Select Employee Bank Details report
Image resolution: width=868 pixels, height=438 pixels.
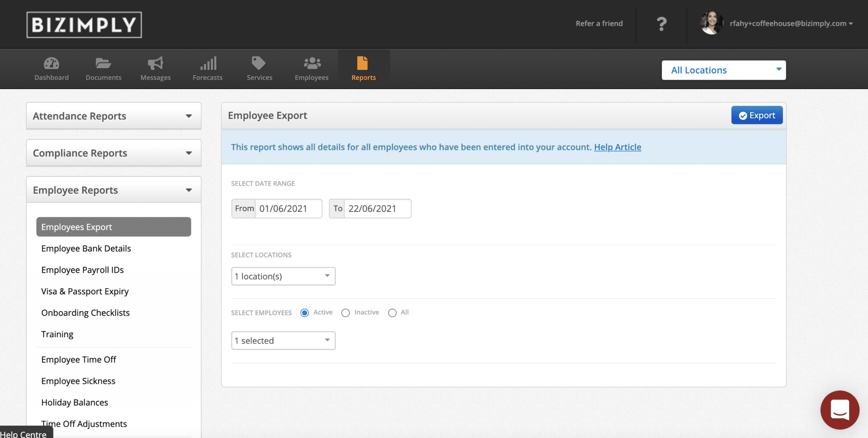tap(86, 248)
